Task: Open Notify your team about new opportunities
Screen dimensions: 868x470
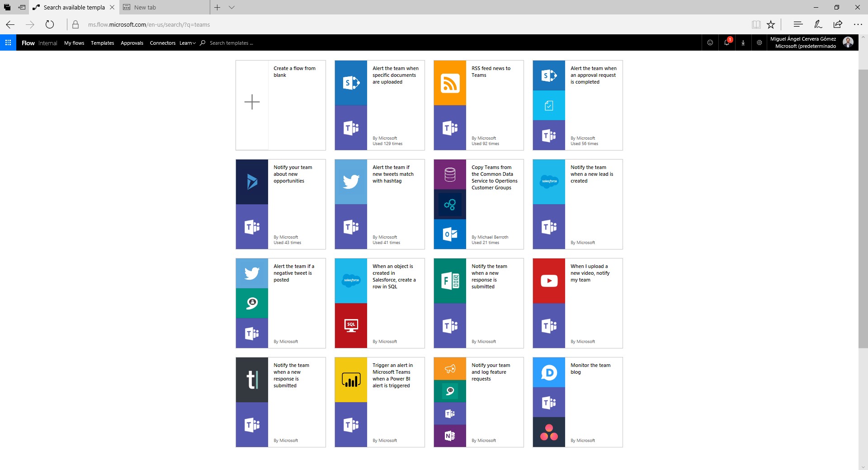Action: (281, 204)
